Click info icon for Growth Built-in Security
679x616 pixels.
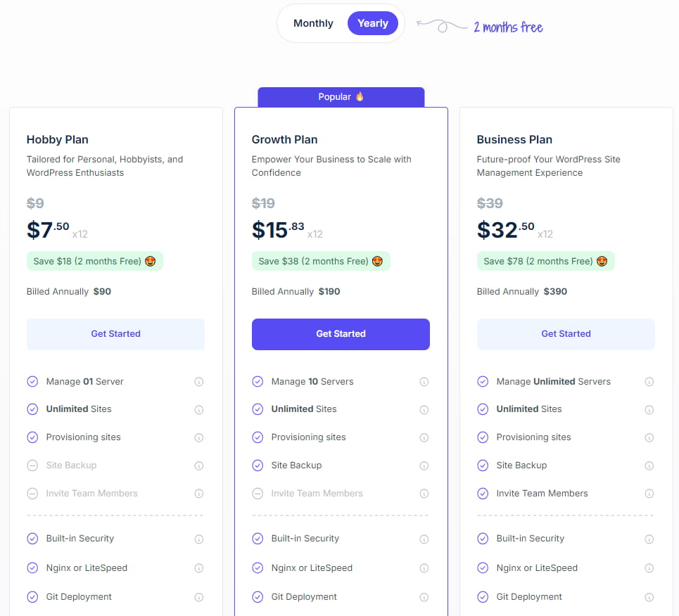point(424,539)
